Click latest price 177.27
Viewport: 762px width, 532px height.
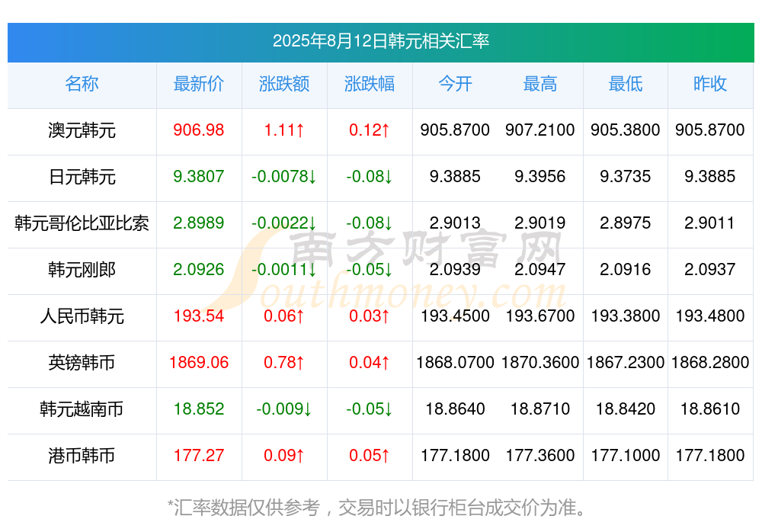[x=199, y=456]
